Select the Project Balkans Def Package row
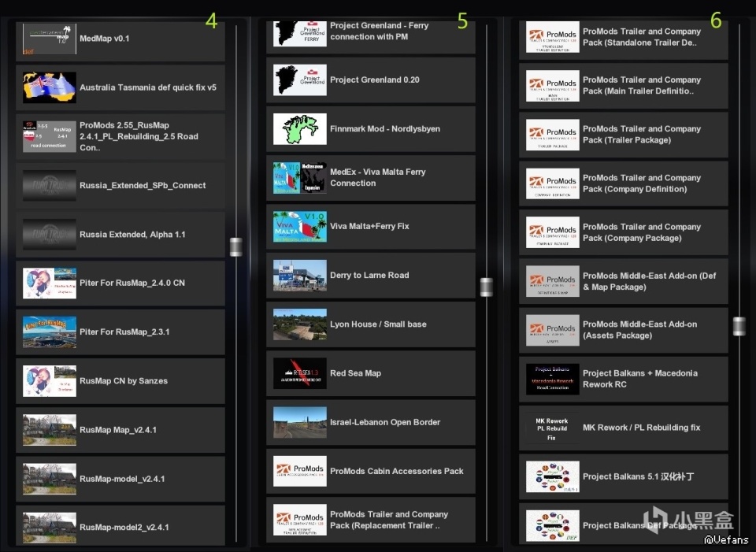This screenshot has height=552, width=756. (624, 524)
